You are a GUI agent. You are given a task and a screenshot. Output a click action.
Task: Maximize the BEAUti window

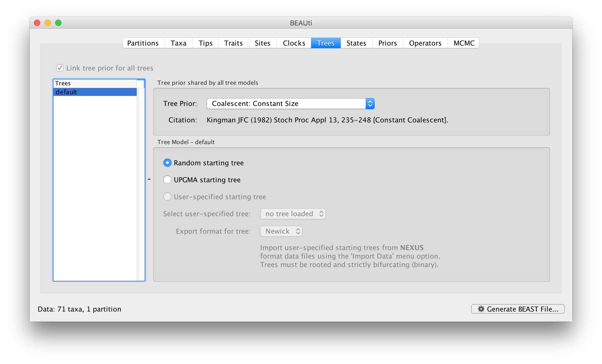pos(58,23)
